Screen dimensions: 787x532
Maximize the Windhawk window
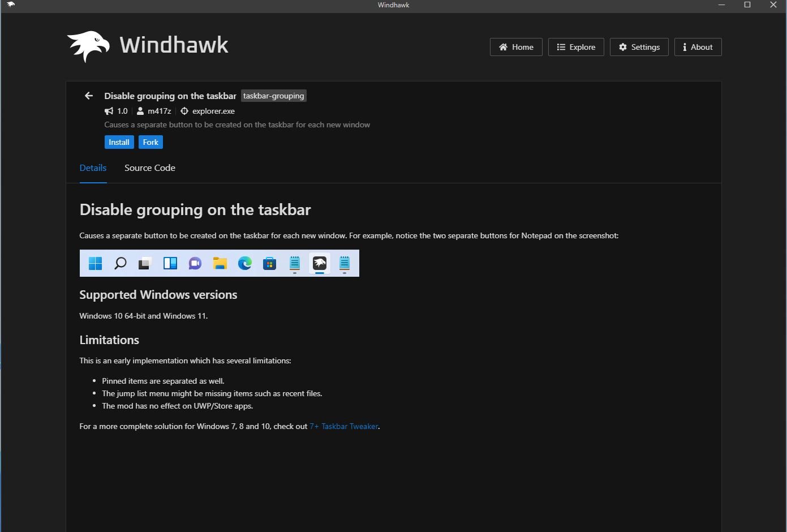747,5
